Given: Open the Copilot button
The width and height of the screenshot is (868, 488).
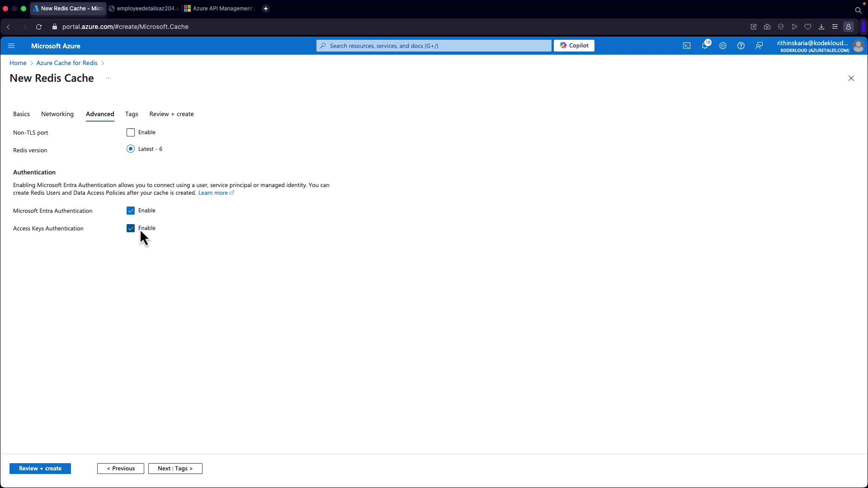Looking at the screenshot, I should coord(574,46).
